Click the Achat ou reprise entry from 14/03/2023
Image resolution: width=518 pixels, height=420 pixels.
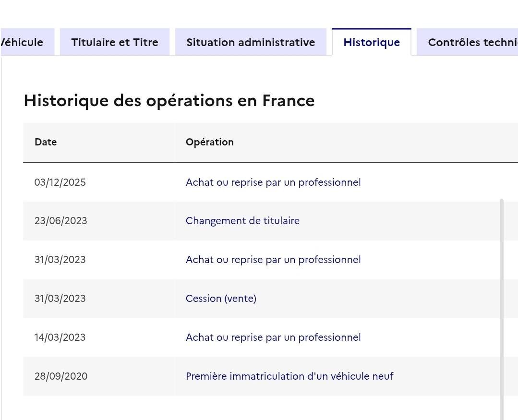tap(273, 337)
